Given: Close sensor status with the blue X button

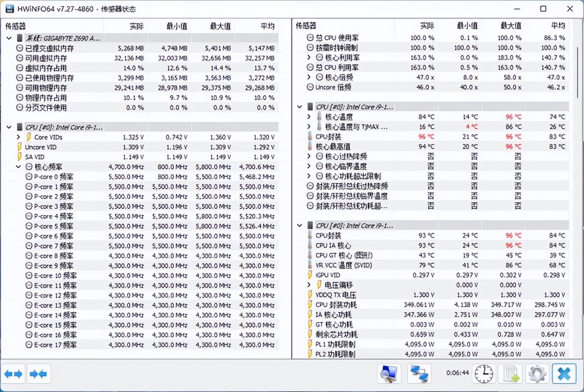Looking at the screenshot, I should [x=564, y=374].
